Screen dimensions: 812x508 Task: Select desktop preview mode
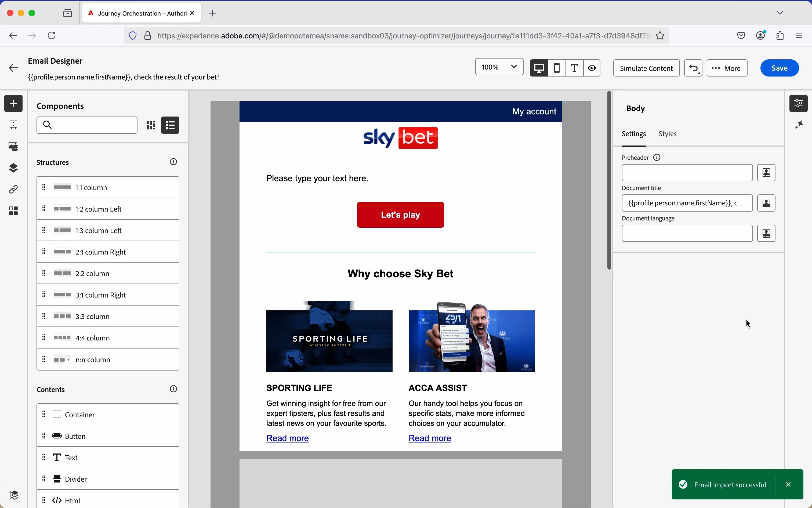(539, 68)
